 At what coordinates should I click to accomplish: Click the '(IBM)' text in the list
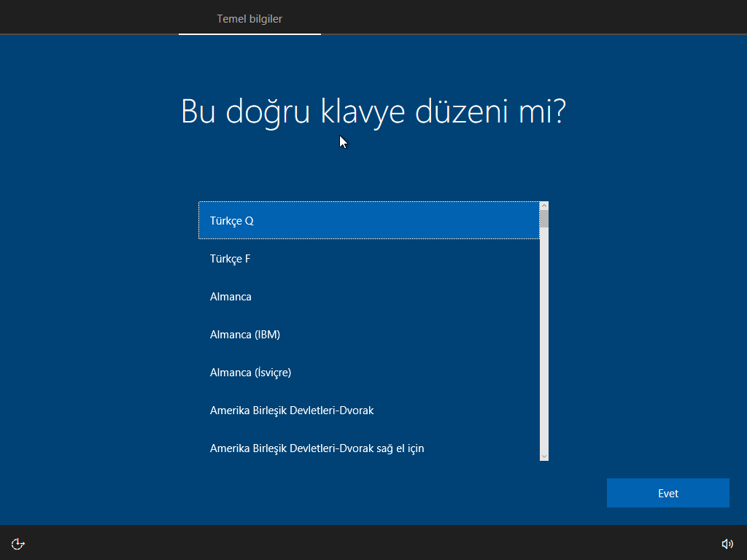point(268,335)
